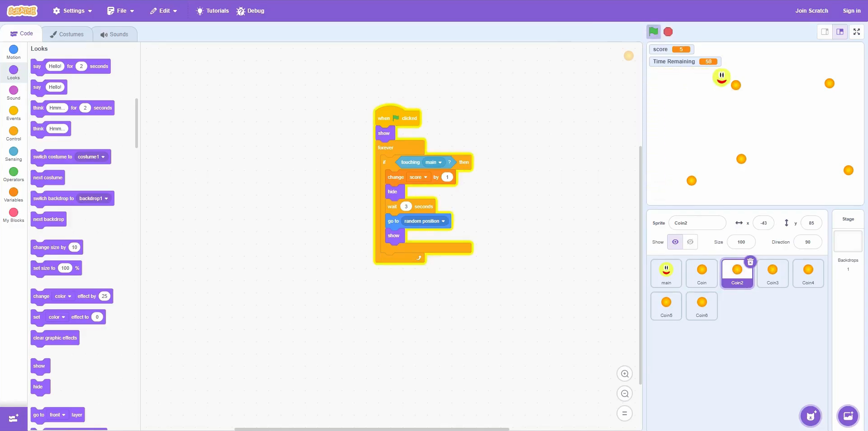
Task: Switch to small stage layout
Action: click(x=825, y=32)
